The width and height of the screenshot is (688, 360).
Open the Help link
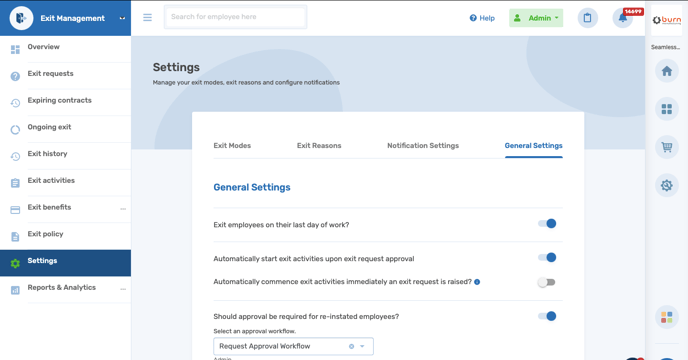(482, 18)
